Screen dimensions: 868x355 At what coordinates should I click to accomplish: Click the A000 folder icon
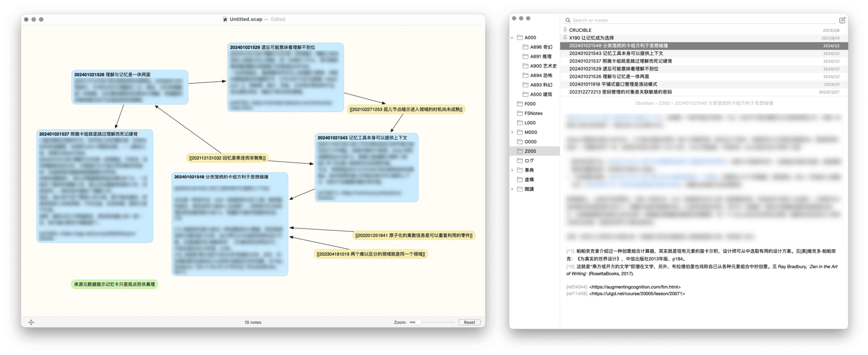[520, 38]
